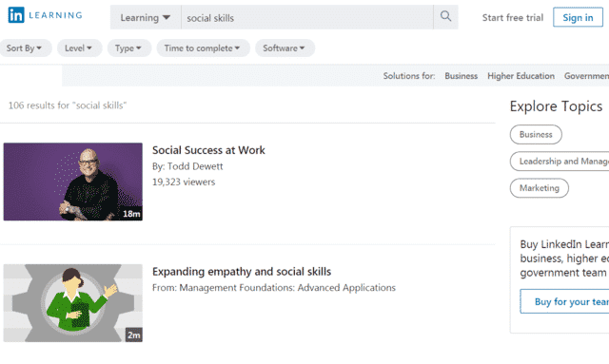Click the Sign in button
The image size is (609, 364).
click(x=578, y=17)
